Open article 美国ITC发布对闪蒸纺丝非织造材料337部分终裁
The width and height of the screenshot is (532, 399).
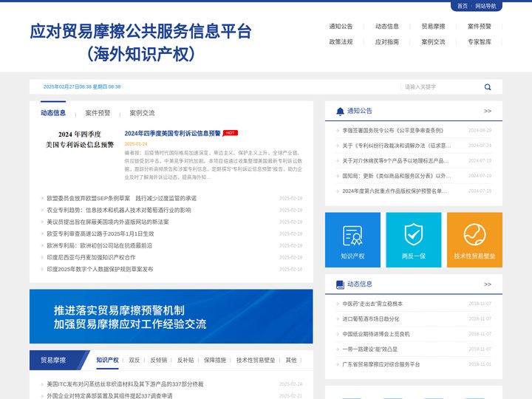pos(125,384)
